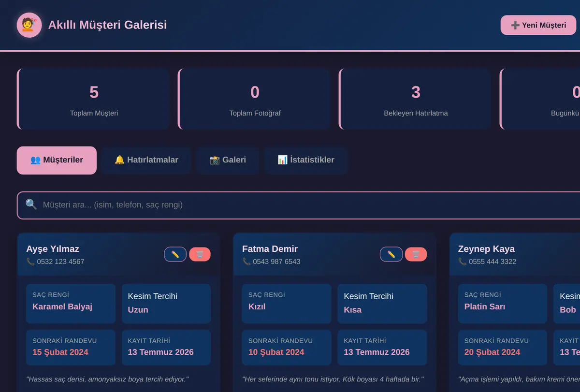Click next appointment 10 Şubat 2024
Screen dimensions: 580x392
[276, 352]
